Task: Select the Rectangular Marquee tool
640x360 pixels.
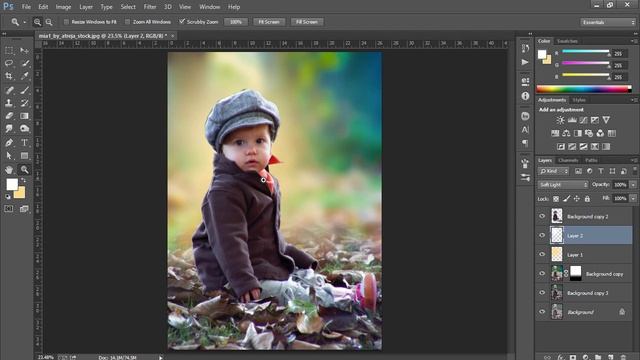Action: (x=9, y=51)
